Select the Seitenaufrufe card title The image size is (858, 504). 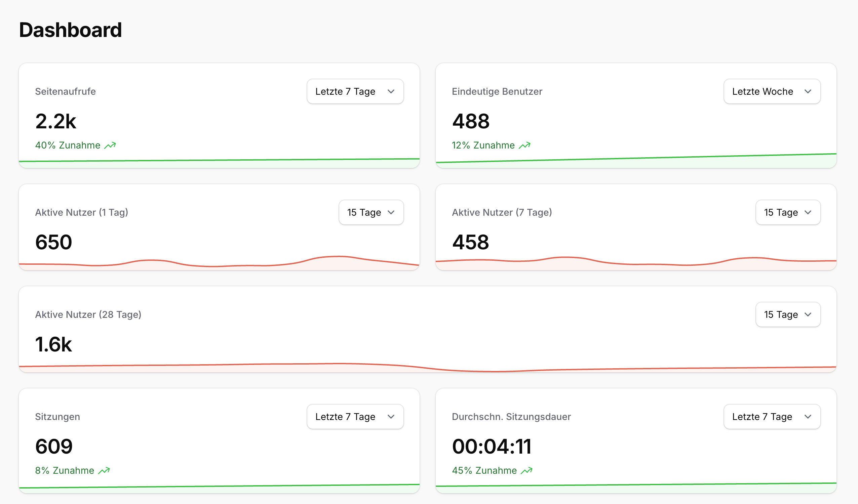(65, 91)
